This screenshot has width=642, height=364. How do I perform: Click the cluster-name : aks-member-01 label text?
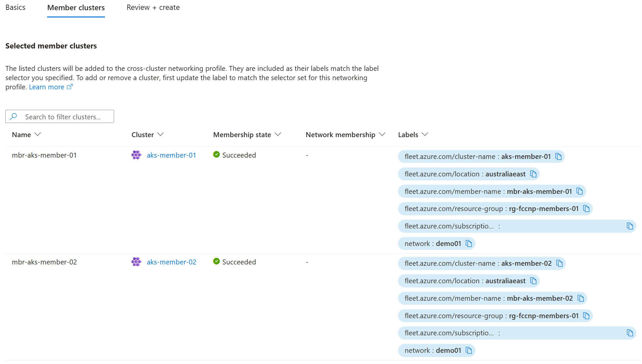point(478,156)
